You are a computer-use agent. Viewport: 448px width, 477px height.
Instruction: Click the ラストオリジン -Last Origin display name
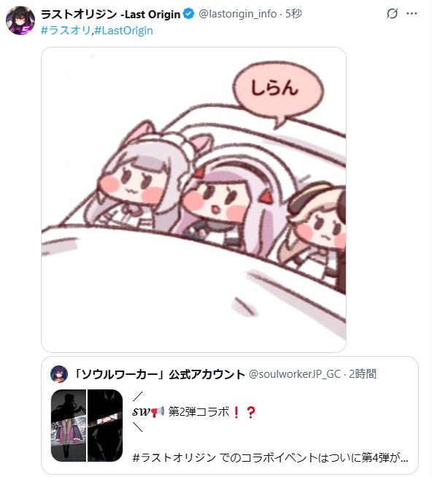tap(110, 14)
